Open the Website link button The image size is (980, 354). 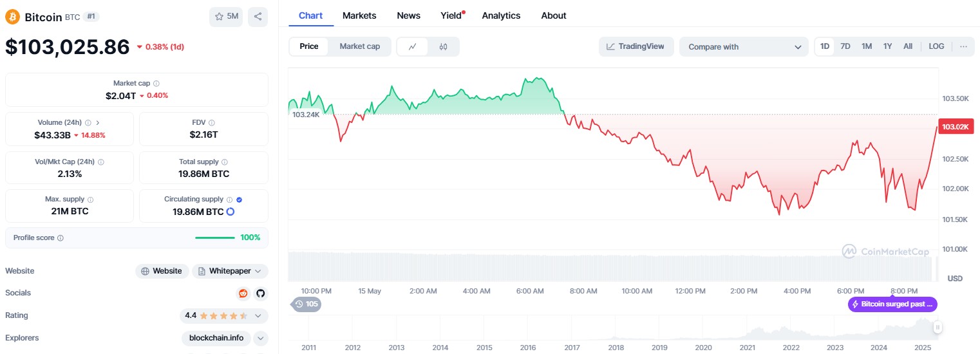pyautogui.click(x=162, y=271)
